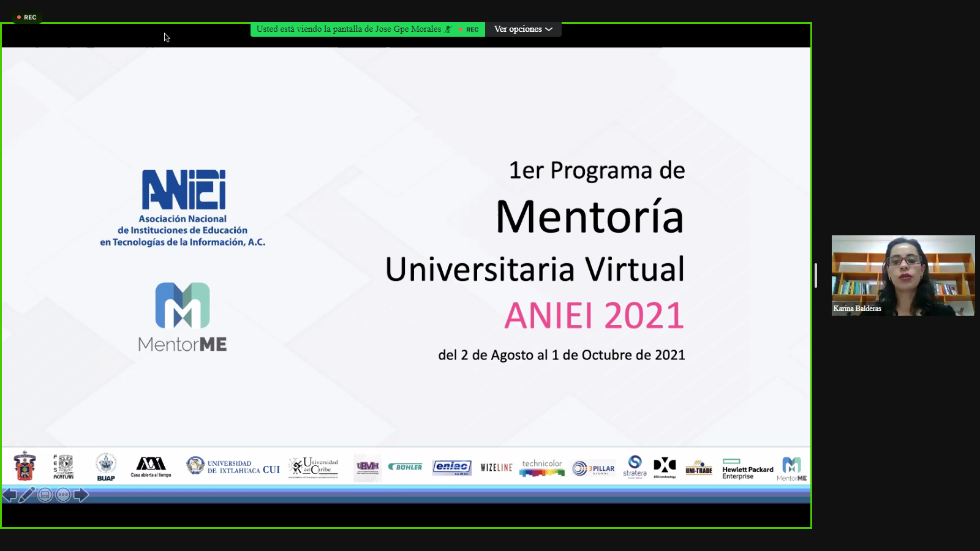Click the green screen-sharing notification banner
Screen dimensions: 980x551
(x=348, y=29)
